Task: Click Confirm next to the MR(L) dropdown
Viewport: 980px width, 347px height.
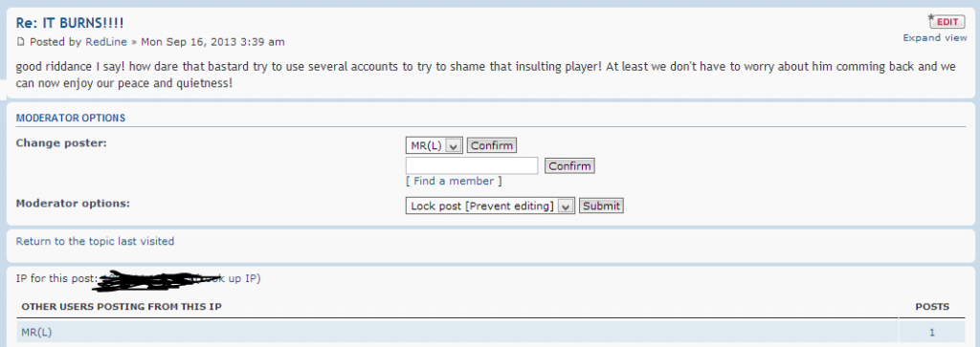Action: point(492,146)
